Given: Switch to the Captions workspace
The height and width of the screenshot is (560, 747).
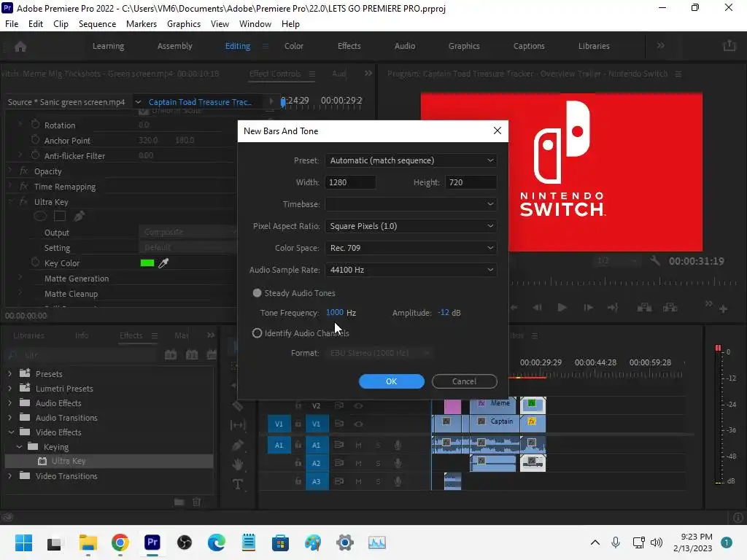Looking at the screenshot, I should tap(529, 46).
